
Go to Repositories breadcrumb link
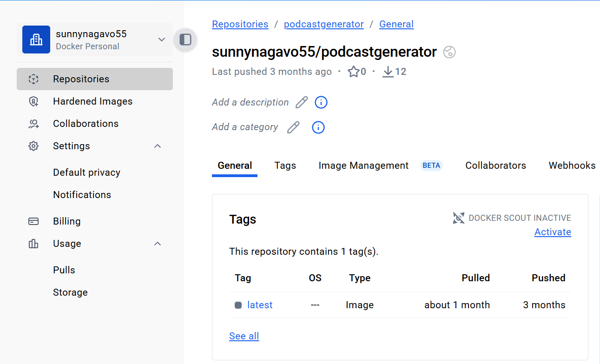pyautogui.click(x=240, y=24)
